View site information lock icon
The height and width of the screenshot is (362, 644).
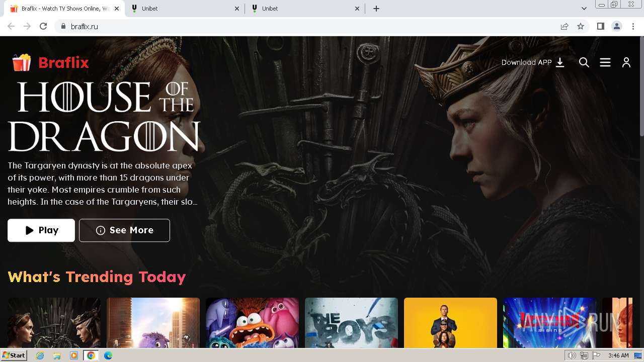63,26
